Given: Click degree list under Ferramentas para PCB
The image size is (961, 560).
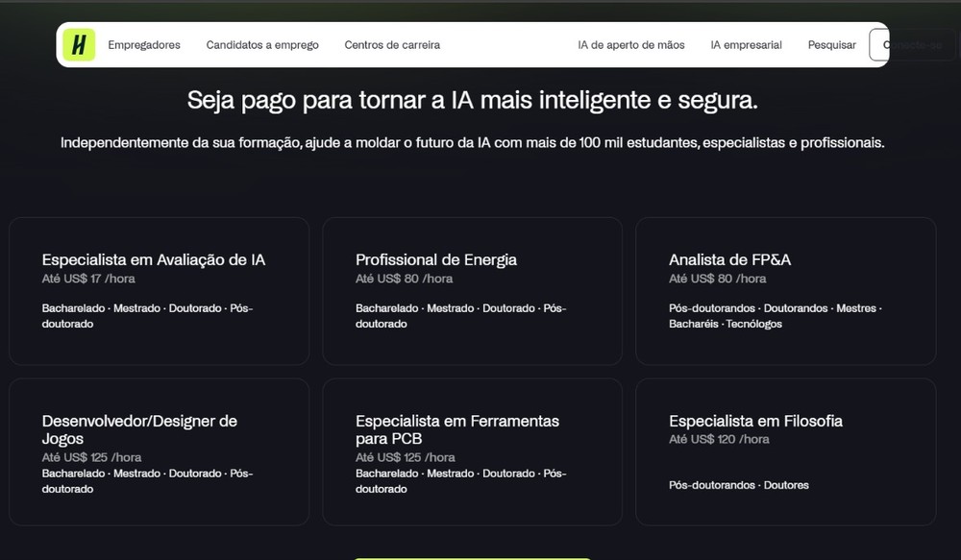Looking at the screenshot, I should tap(461, 481).
